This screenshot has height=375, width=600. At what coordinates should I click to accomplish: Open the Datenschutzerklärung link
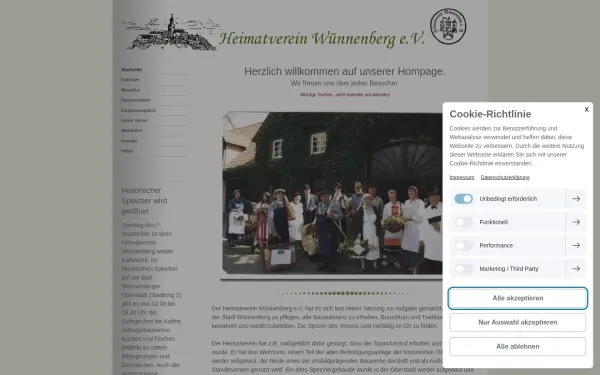coord(505,177)
